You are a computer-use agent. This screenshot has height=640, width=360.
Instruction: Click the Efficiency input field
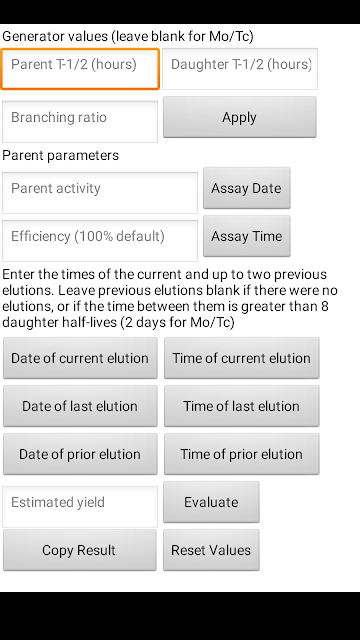(x=100, y=240)
